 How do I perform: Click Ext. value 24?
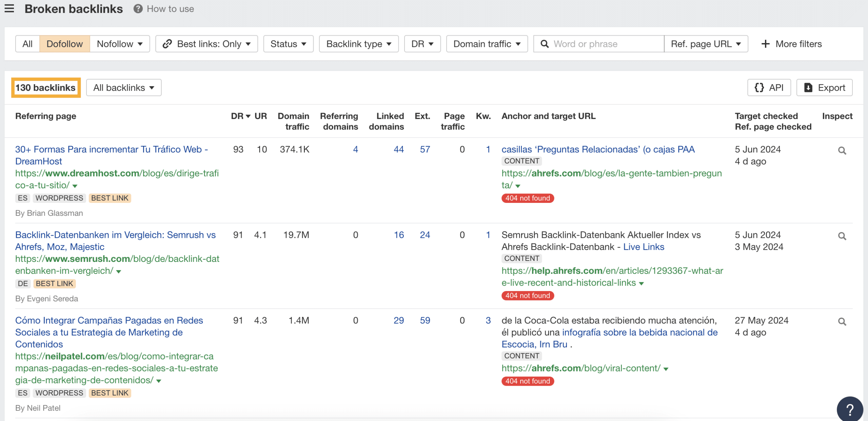point(425,235)
